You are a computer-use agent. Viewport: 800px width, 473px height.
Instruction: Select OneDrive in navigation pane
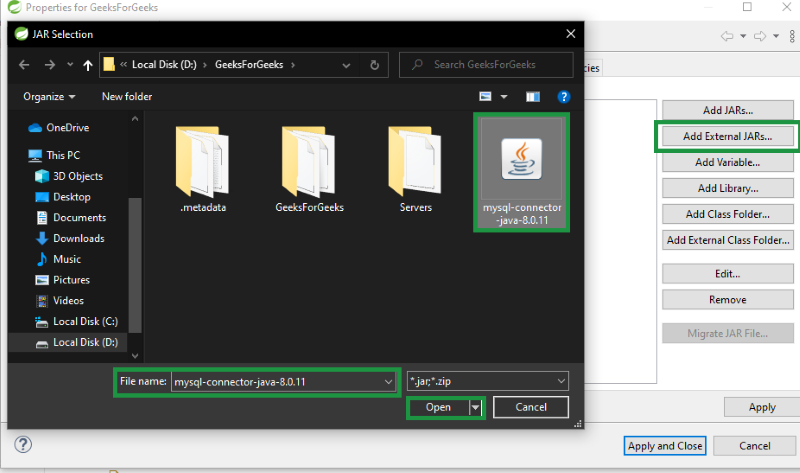(59, 128)
